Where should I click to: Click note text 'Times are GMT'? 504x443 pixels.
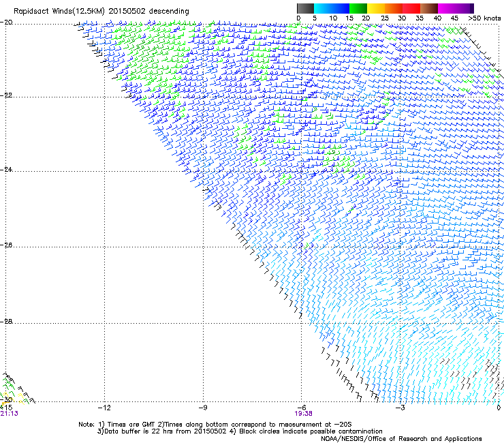[x=130, y=425]
